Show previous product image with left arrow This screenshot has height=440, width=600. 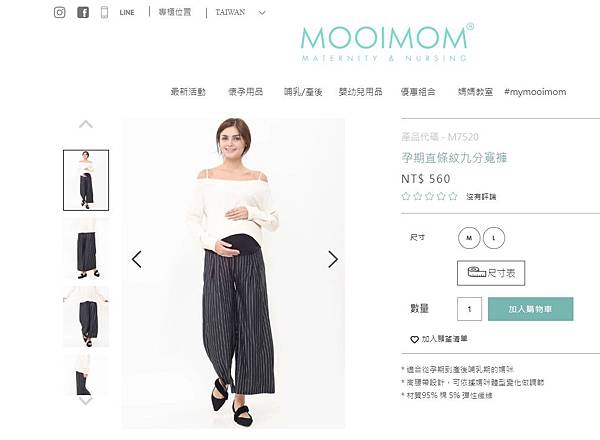tap(137, 259)
